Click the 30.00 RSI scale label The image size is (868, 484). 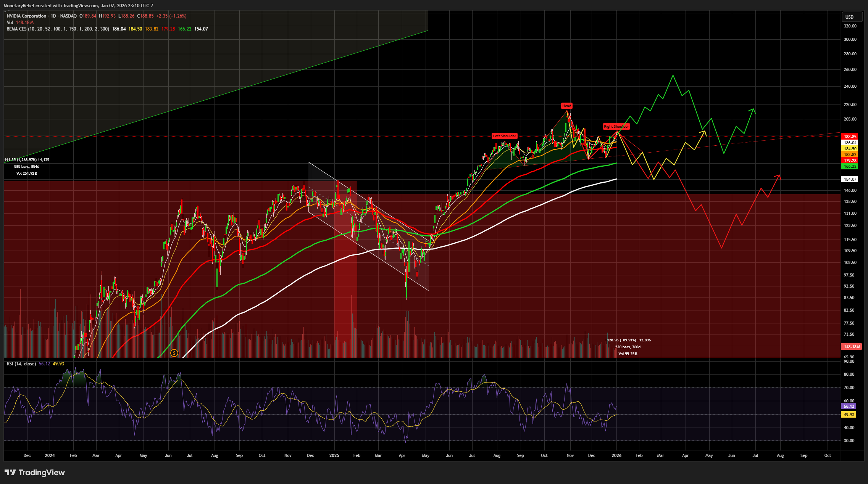[849, 441]
